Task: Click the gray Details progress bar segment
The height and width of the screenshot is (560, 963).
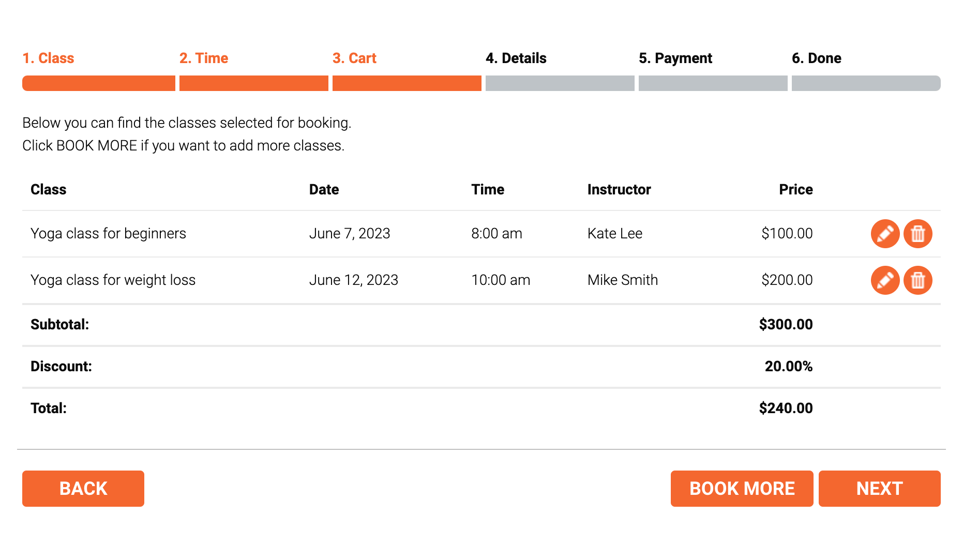Action: (560, 83)
